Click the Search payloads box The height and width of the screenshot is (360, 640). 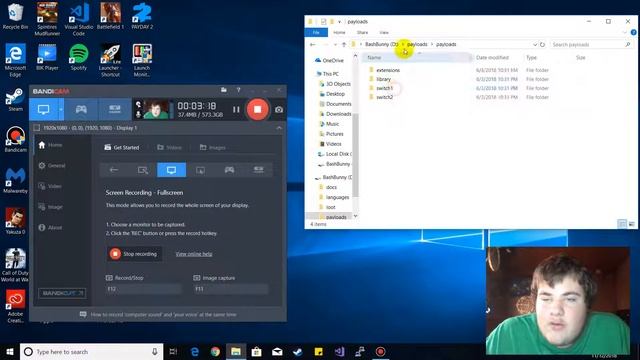tap(591, 44)
